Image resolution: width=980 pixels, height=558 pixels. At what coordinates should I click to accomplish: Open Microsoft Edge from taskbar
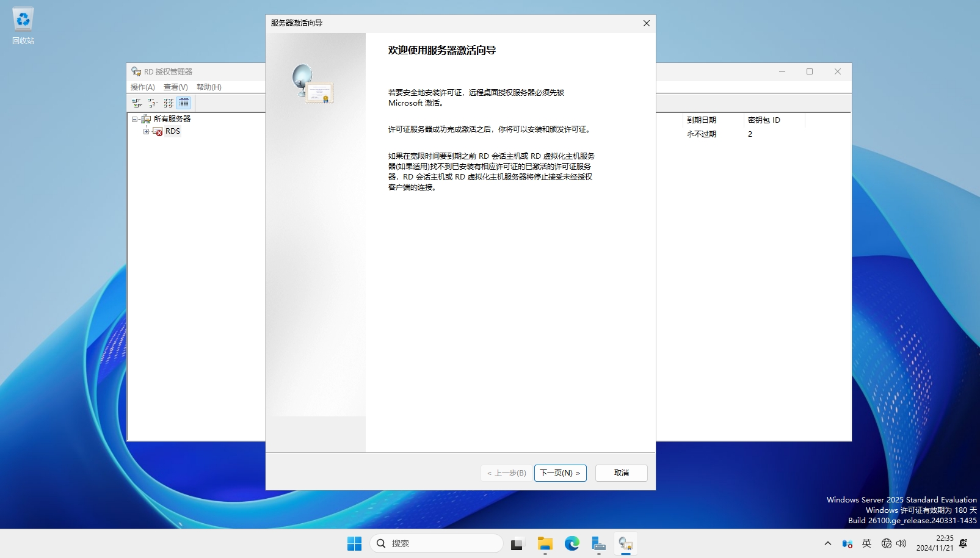[x=572, y=543]
